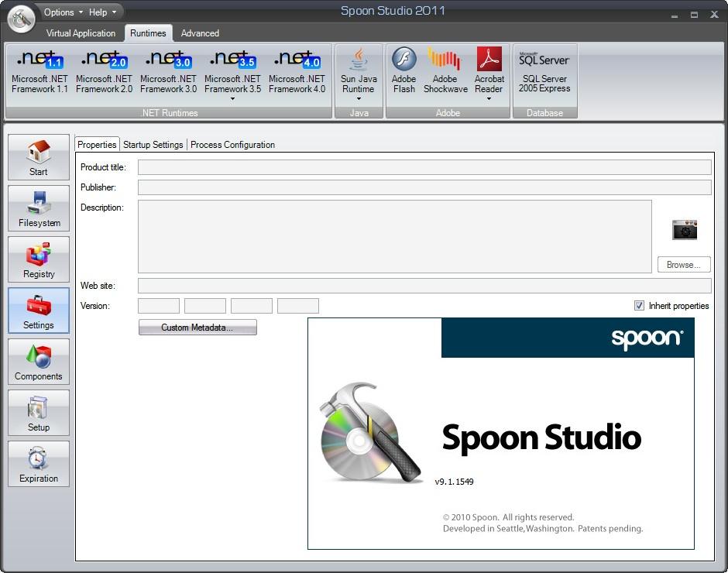The height and width of the screenshot is (573, 728).
Task: Click into the Description text area
Action: tap(395, 236)
